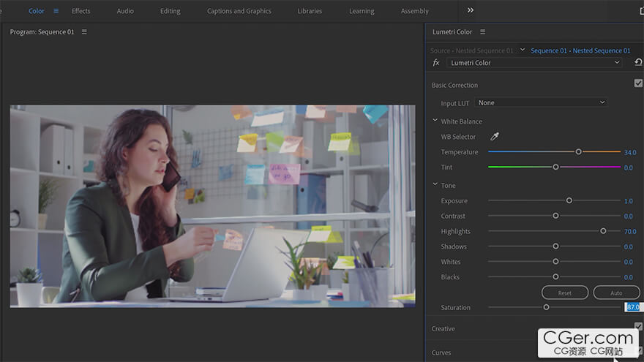Image resolution: width=644 pixels, height=362 pixels.
Task: Click the Temperature value 34.0
Action: point(630,152)
